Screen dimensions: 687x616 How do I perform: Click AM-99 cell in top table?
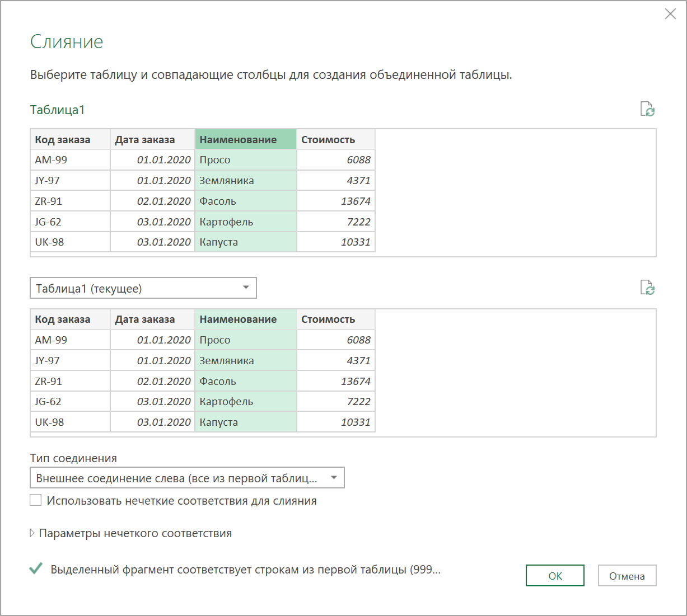pyautogui.click(x=70, y=160)
